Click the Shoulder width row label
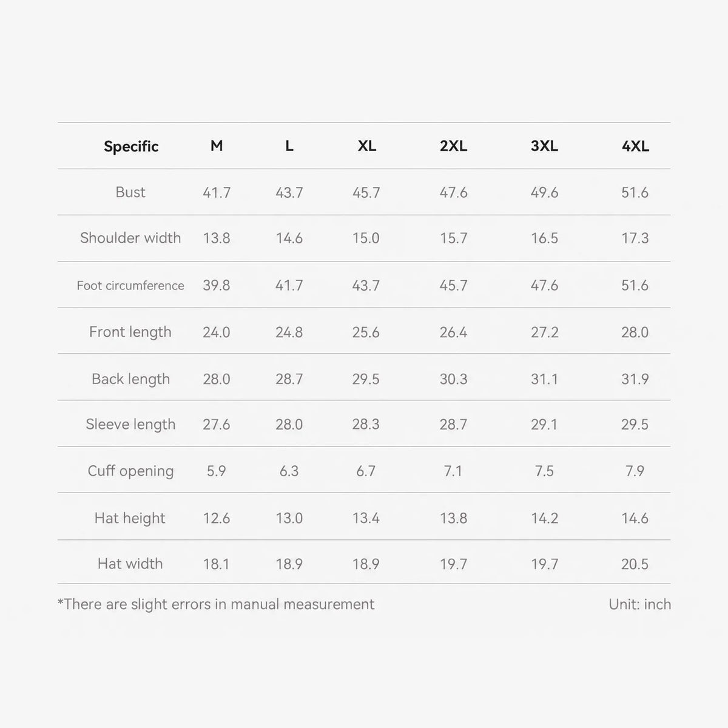This screenshot has width=728, height=728. coord(130,238)
